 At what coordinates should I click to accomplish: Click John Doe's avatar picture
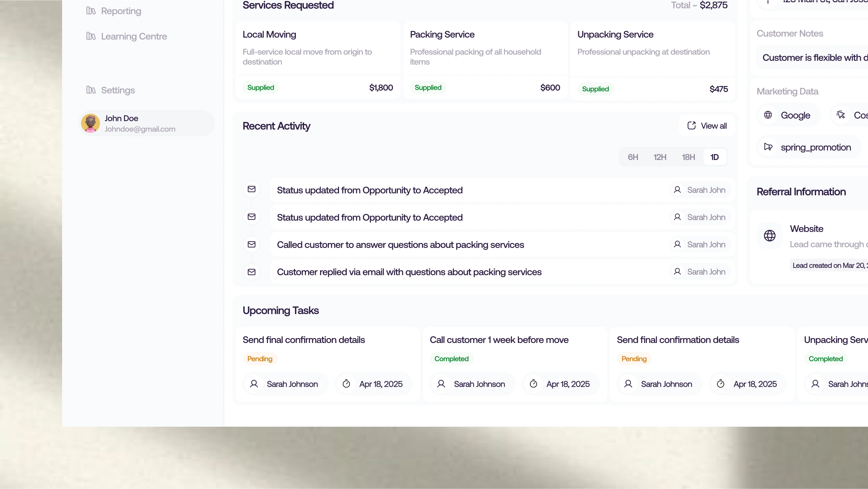click(90, 123)
